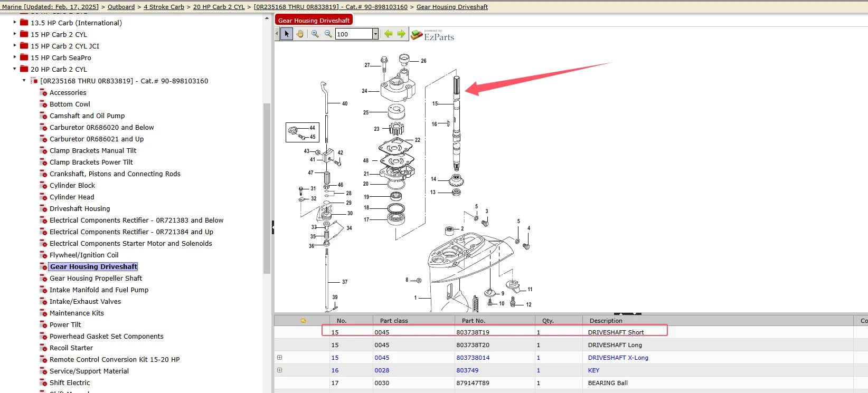The height and width of the screenshot is (393, 868).
Task: Zoom out of the parts diagram
Action: click(328, 34)
